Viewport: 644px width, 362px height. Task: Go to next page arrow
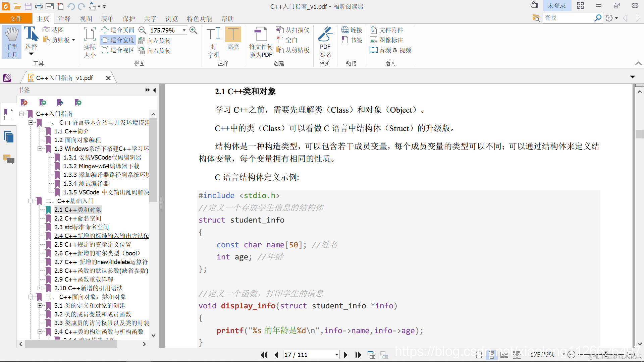point(346,355)
